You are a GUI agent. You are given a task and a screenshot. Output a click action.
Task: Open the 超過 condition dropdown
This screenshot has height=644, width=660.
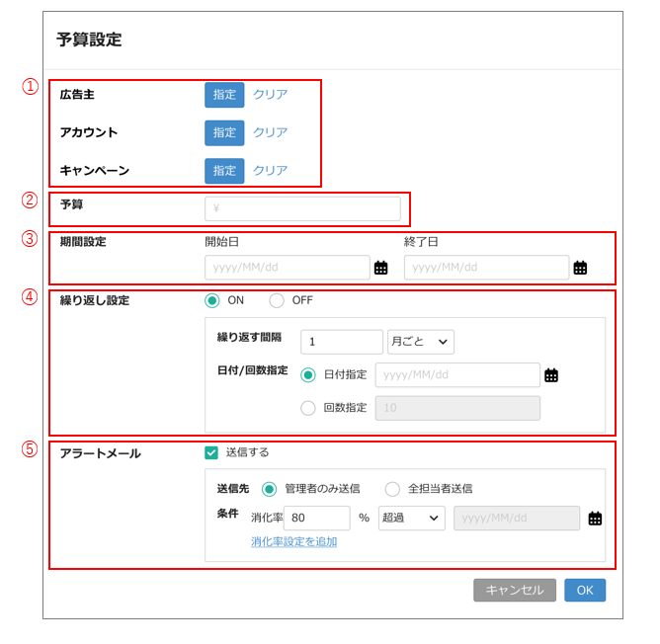point(411,519)
